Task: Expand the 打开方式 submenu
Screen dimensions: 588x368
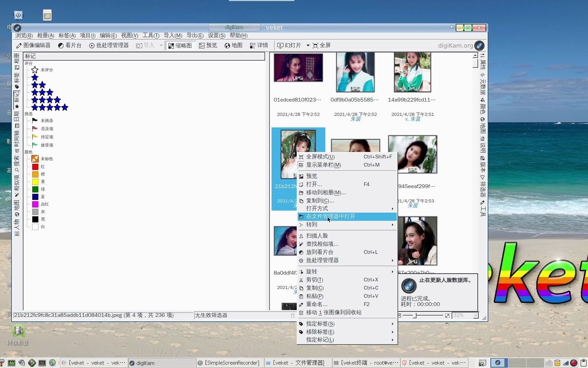Action: (x=347, y=209)
